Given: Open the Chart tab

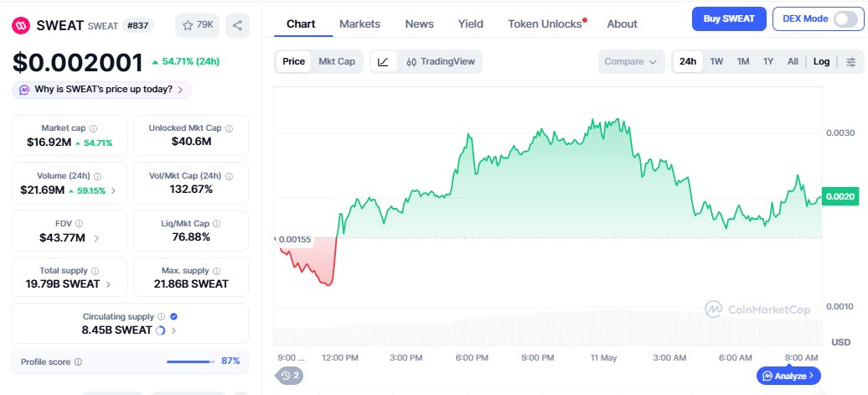Looking at the screenshot, I should pos(301,23).
